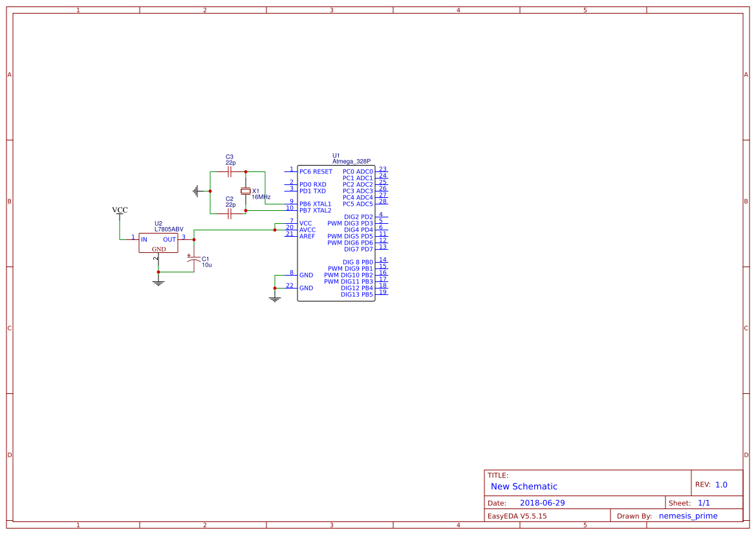Select the C1 polarized capacitor symbol
Image resolution: width=756 pixels, height=535 pixels.
pyautogui.click(x=194, y=259)
